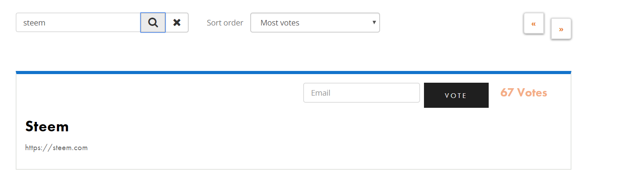Click the black VOTE button
Image resolution: width=644 pixels, height=176 pixels.
456,95
